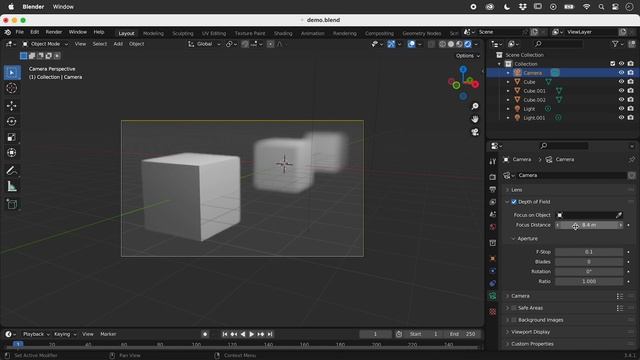Open the Render properties tab icon
Viewport: 640px width, 360px height.
pyautogui.click(x=493, y=177)
